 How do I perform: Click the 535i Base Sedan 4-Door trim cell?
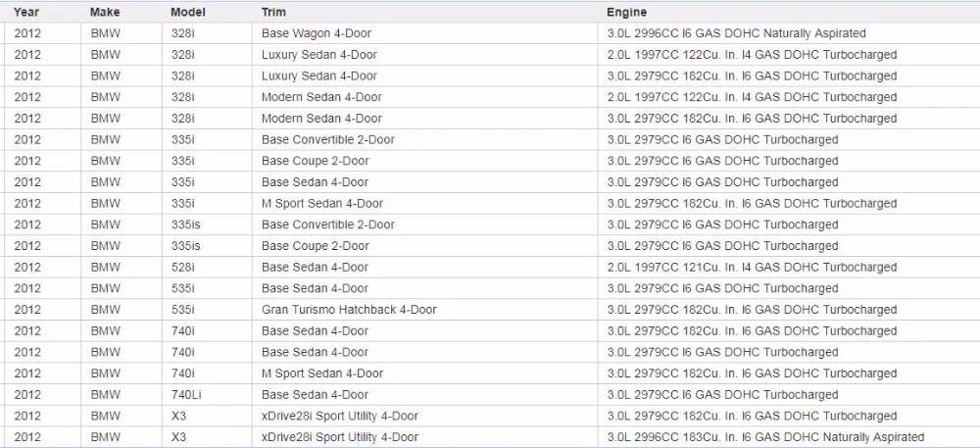click(x=425, y=288)
